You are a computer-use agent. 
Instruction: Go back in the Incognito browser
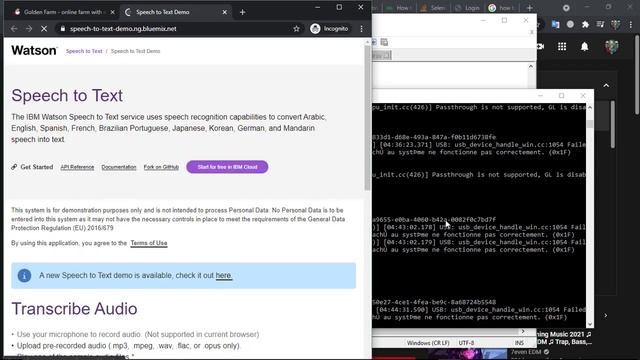coord(14,29)
